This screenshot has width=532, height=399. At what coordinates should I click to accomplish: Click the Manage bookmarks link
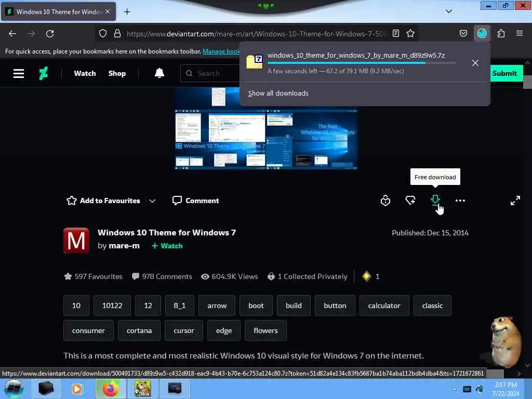point(221,51)
